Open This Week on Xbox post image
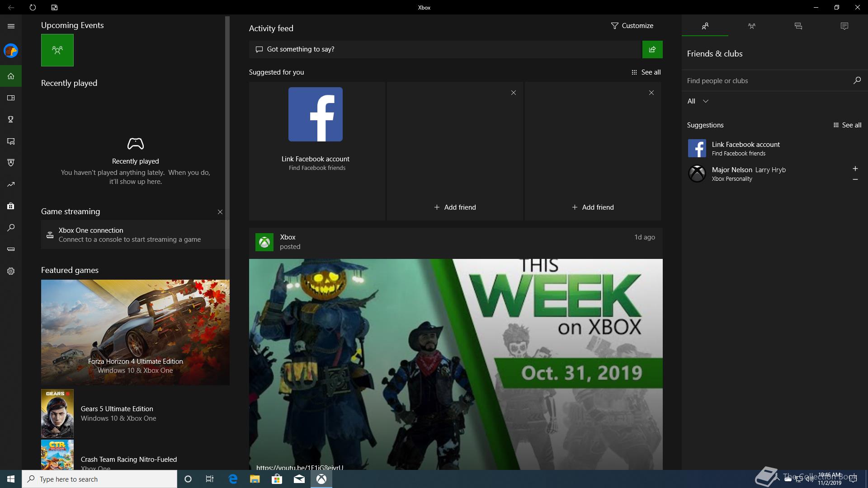 coord(456,364)
